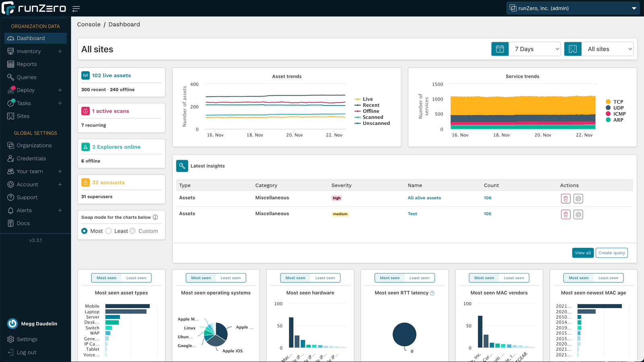This screenshot has height=362, width=644.
Task: Open the Alerts bell icon
Action: [x=10, y=210]
